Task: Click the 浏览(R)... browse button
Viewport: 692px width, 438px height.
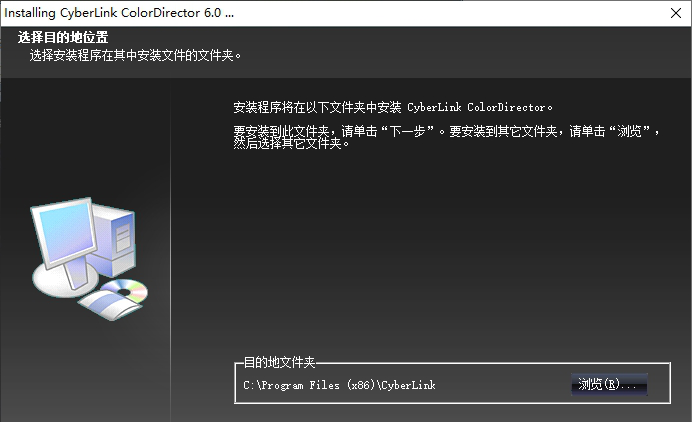Action: [x=609, y=384]
